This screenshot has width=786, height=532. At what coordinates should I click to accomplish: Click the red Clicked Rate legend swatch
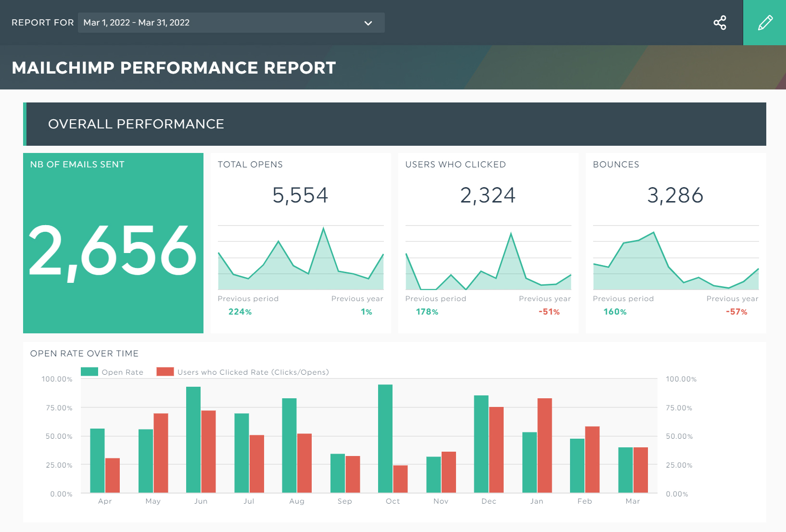(165, 371)
